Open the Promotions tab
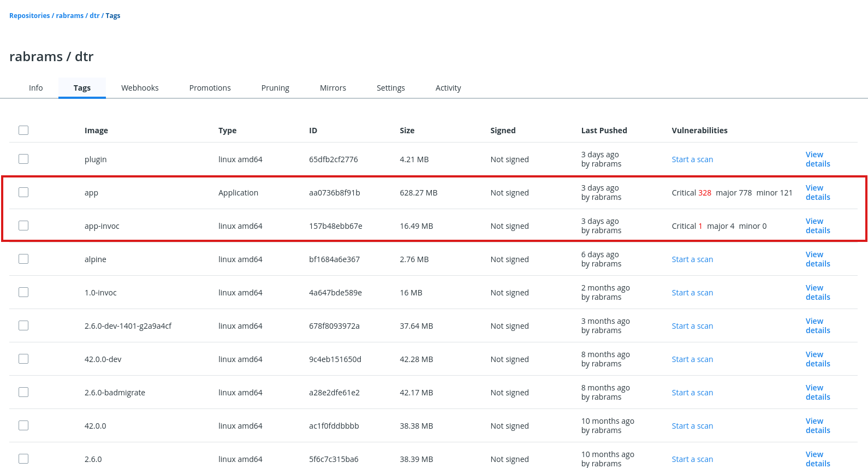Viewport: 868px width, 468px height. (x=210, y=88)
